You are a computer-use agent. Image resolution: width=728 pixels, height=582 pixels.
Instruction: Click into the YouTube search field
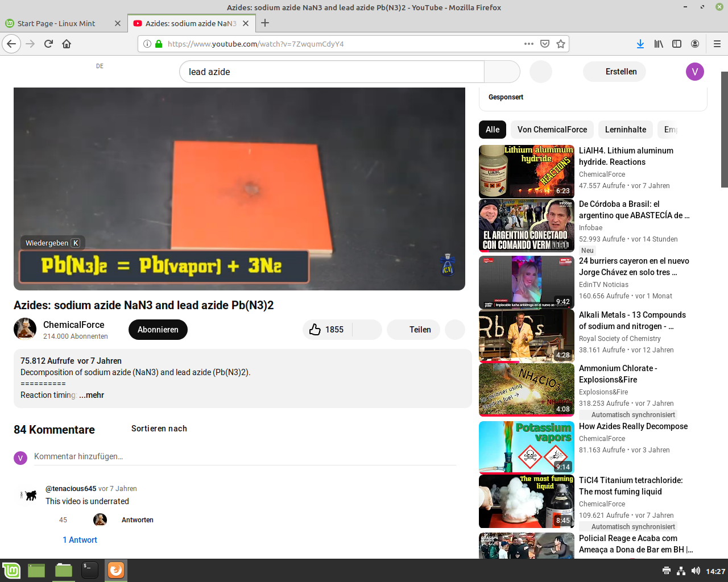pyautogui.click(x=332, y=72)
